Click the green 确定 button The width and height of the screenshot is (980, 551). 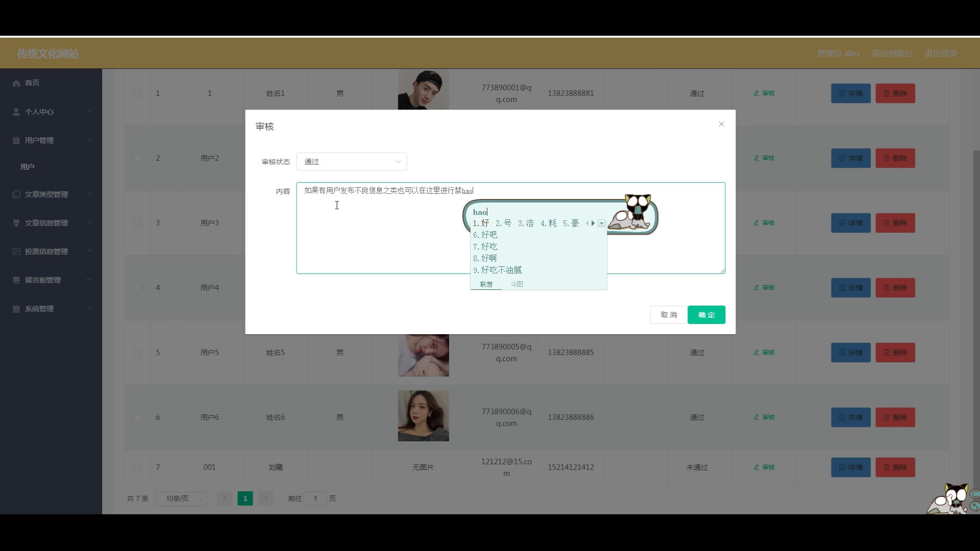pos(706,315)
